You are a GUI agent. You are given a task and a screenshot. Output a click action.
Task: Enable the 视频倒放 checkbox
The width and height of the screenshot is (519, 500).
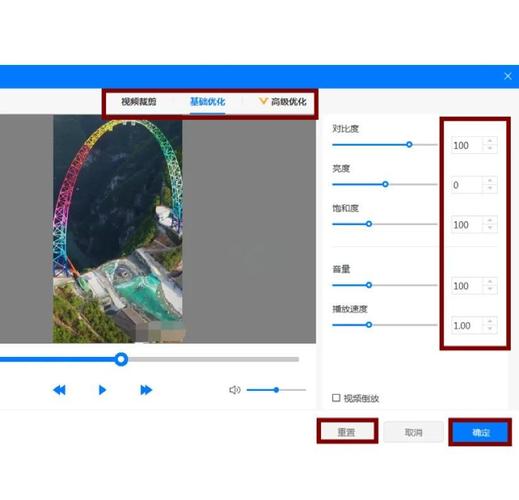336,398
